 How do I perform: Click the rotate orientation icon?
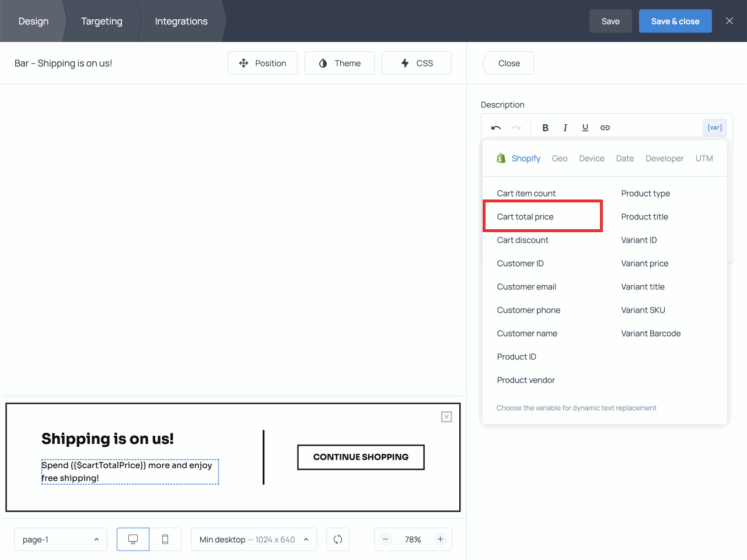338,540
